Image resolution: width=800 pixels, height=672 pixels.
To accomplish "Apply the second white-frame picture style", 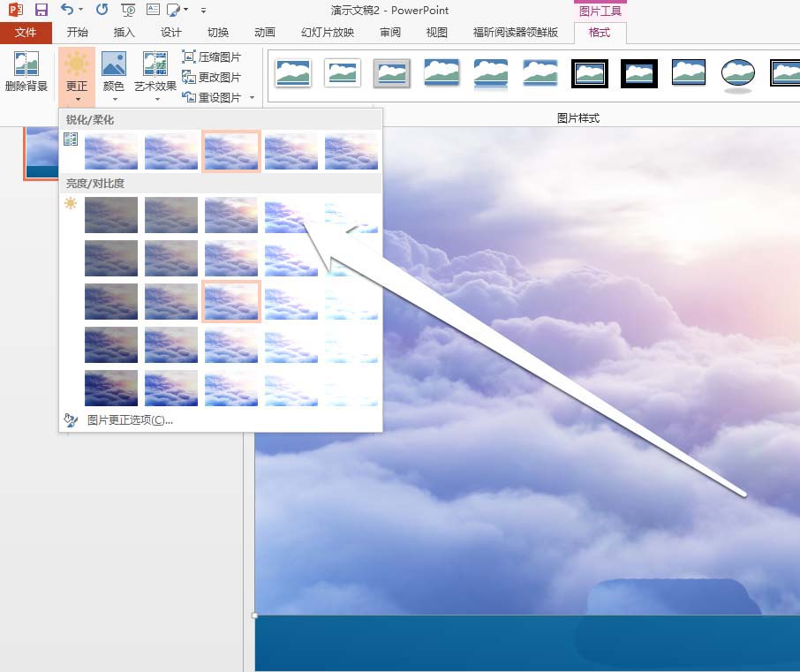I will (x=343, y=73).
